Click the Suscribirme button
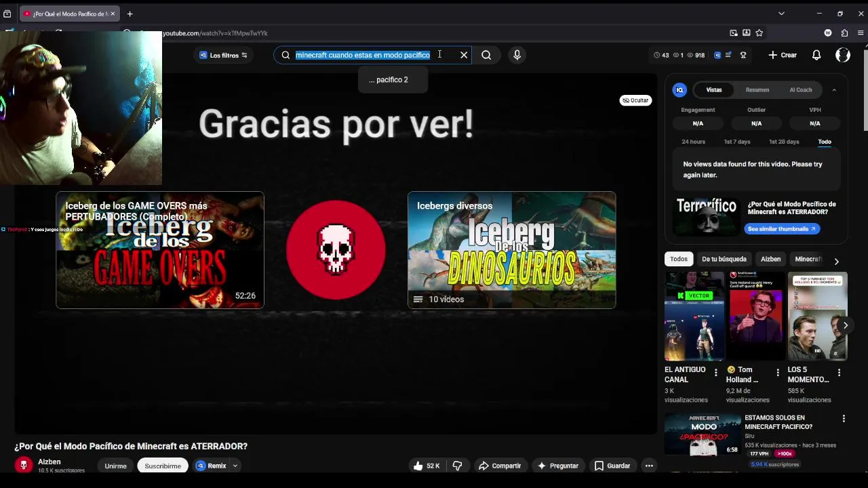This screenshot has width=868, height=488. pyautogui.click(x=163, y=466)
